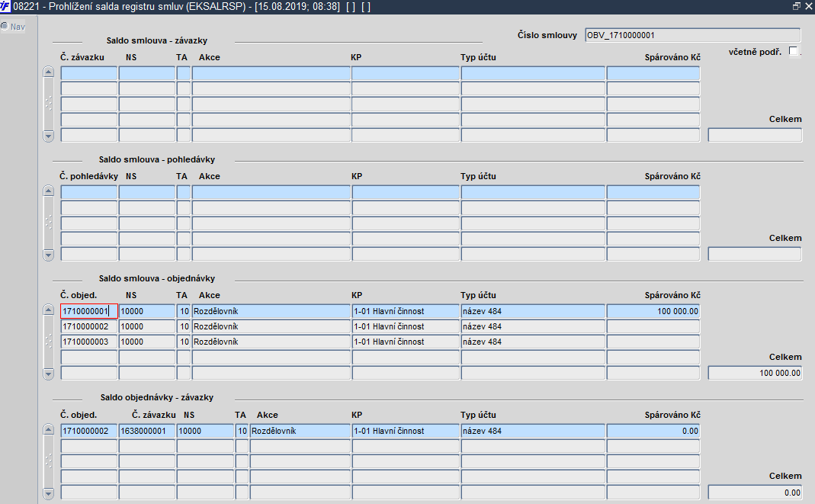Click the 0.00 Spárováno cell in bottom table
Image resolution: width=815 pixels, height=504 pixels.
coord(653,431)
